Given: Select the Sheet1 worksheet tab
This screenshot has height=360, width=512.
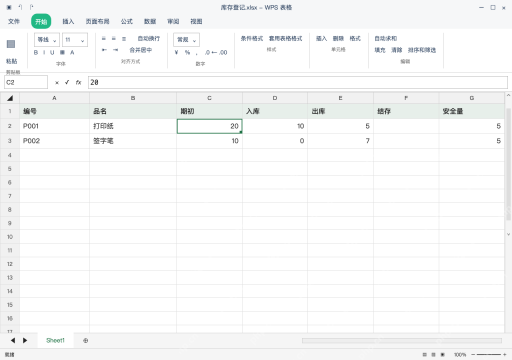Looking at the screenshot, I should pyautogui.click(x=55, y=340).
